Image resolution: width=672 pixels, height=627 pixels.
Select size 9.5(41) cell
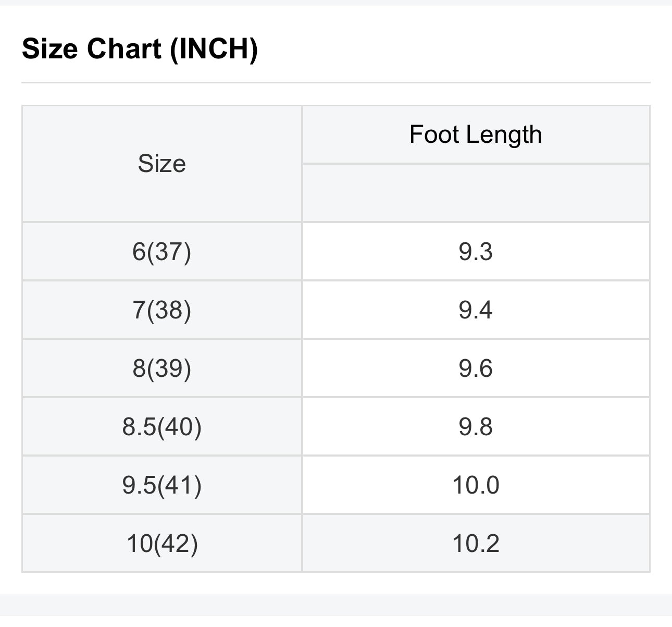162,485
